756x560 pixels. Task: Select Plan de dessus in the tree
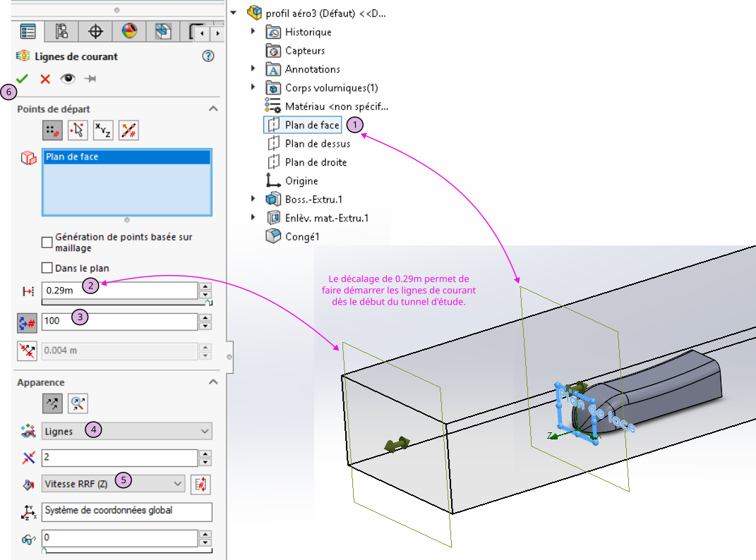coord(318,144)
